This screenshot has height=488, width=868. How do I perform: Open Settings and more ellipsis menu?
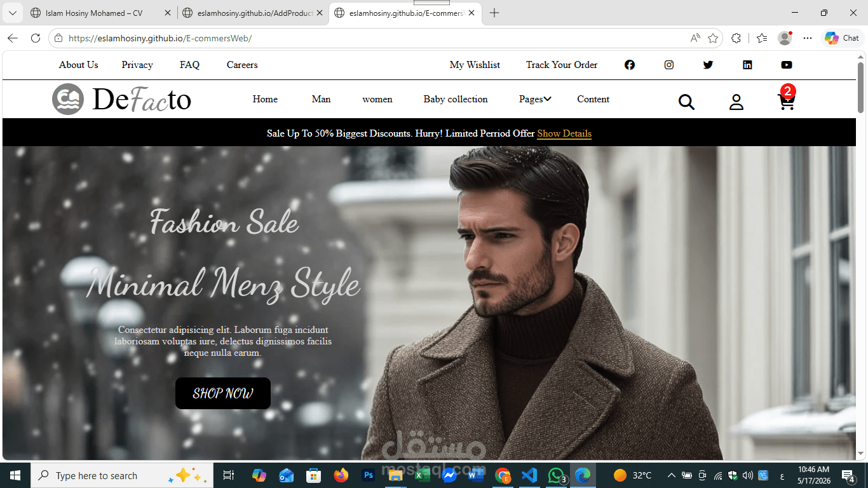(x=808, y=38)
